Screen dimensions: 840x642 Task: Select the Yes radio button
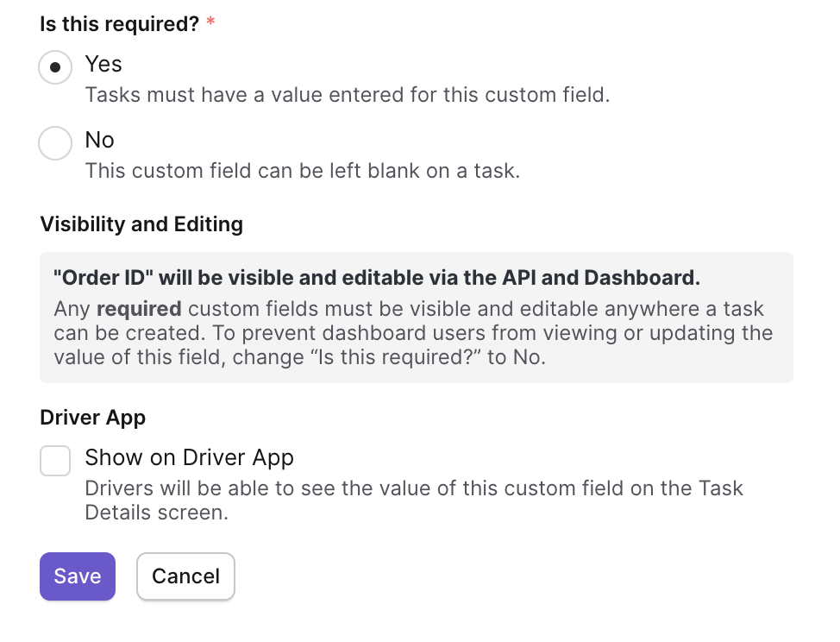tap(55, 67)
